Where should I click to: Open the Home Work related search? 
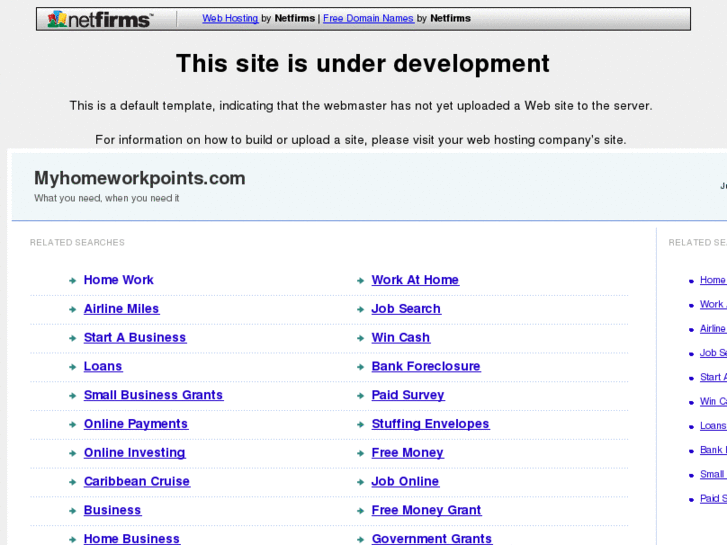(118, 280)
